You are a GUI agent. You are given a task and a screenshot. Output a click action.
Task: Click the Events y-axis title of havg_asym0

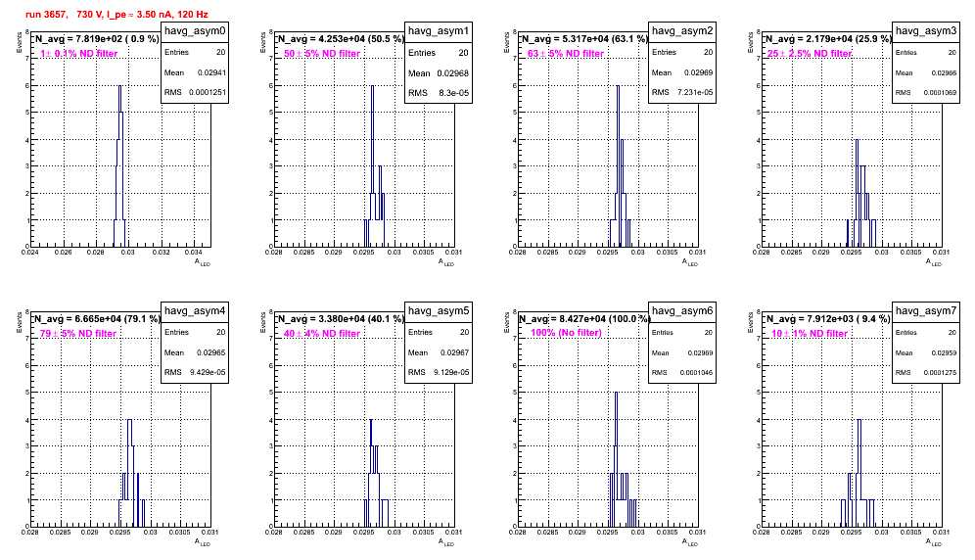[x=20, y=42]
